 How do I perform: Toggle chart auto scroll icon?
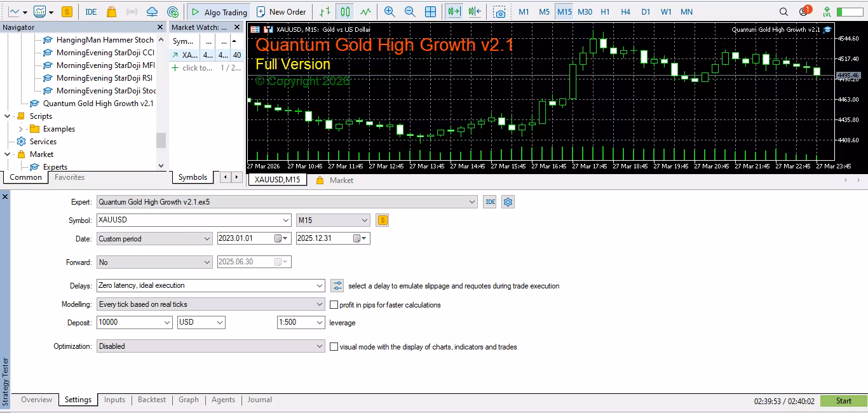(454, 11)
